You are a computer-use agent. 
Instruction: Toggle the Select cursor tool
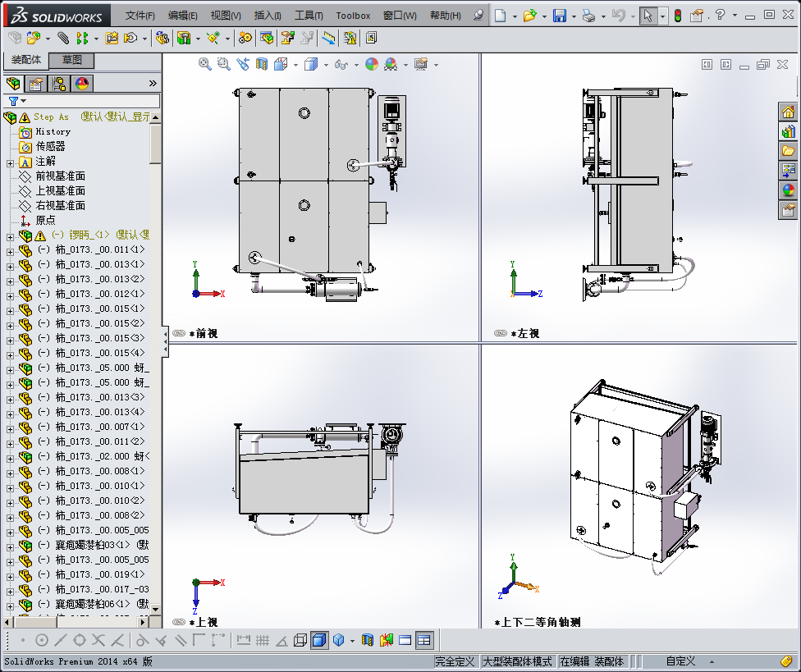pyautogui.click(x=648, y=16)
